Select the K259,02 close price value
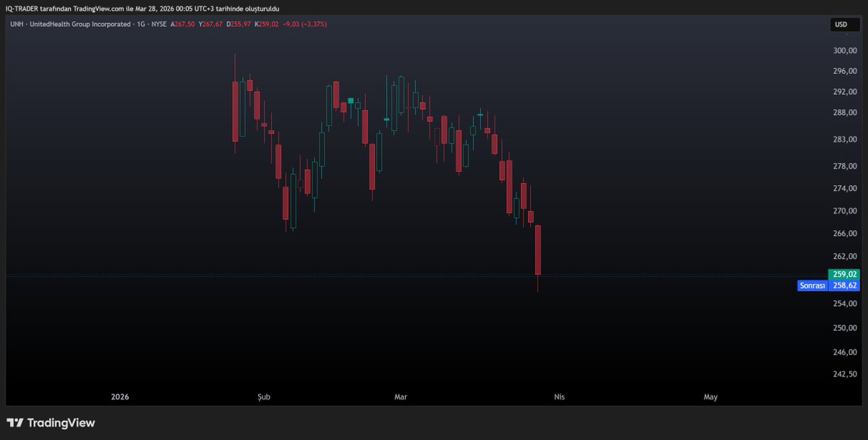This screenshot has width=868, height=440. click(265, 24)
